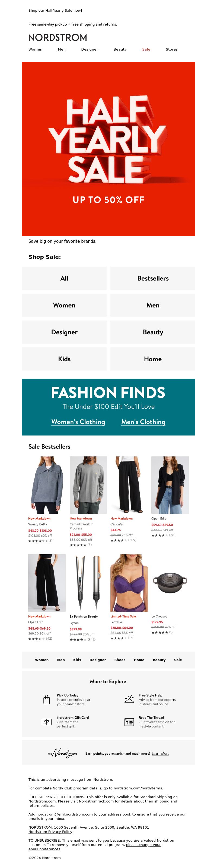The image size is (217, 868).
Task: Click the Nordstrom logo at top
Action: coord(58,38)
